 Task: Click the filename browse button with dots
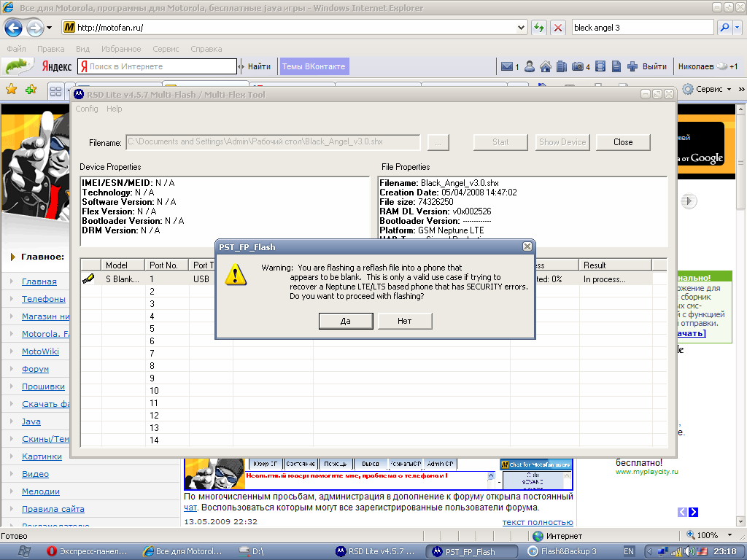(438, 142)
